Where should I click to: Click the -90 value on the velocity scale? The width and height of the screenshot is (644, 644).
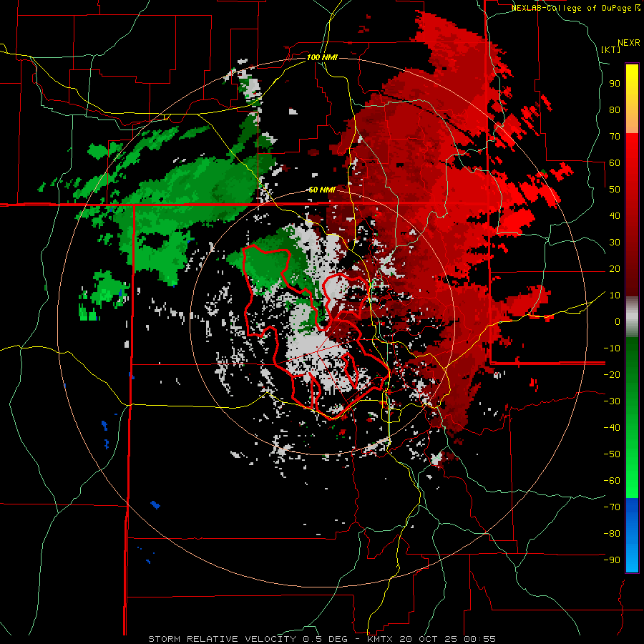click(x=612, y=560)
